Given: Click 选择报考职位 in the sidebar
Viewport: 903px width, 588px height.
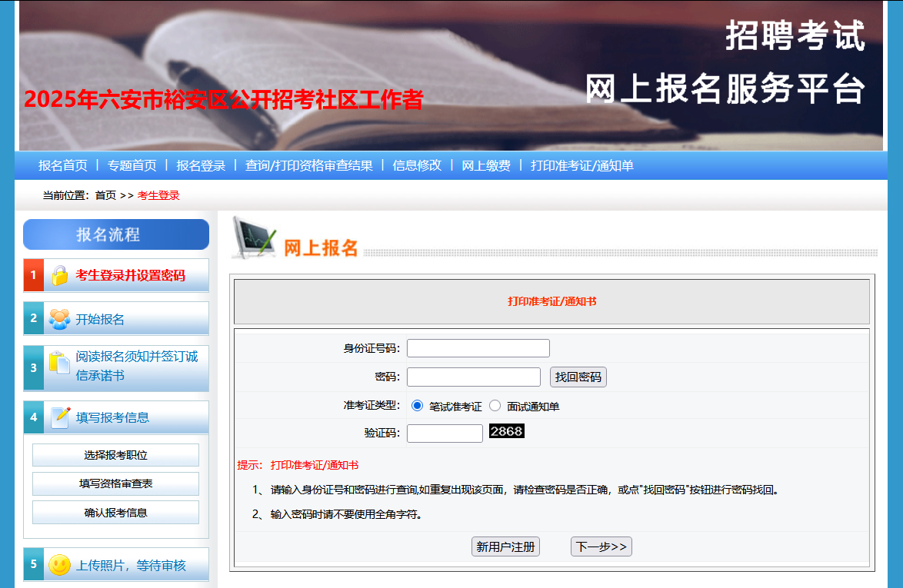Looking at the screenshot, I should 115,455.
